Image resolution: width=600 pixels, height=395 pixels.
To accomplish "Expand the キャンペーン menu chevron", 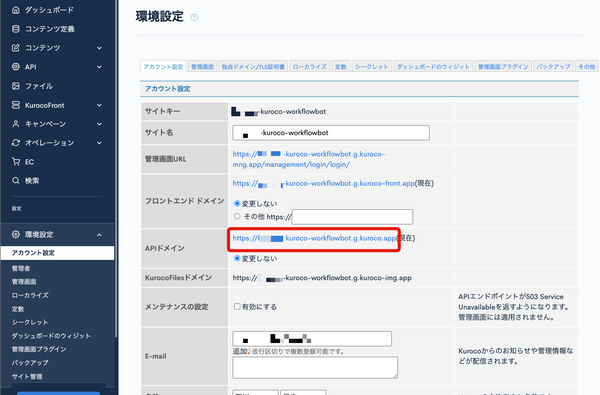I will click(99, 124).
